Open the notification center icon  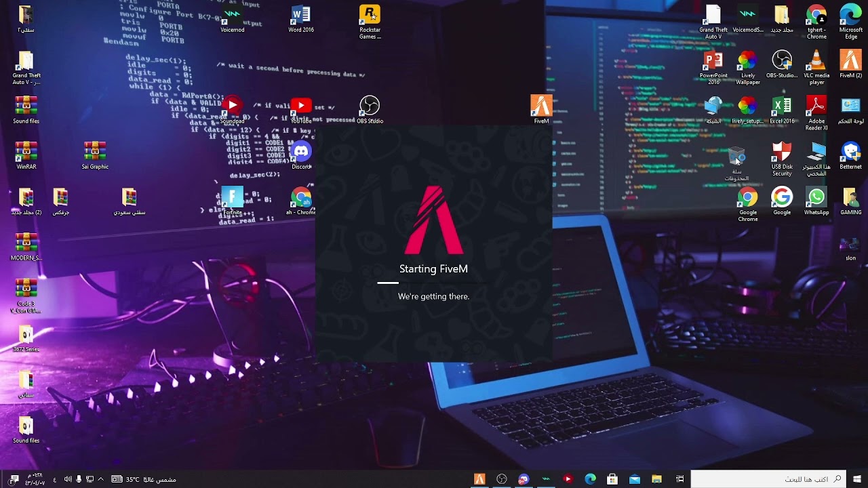pos(14,479)
